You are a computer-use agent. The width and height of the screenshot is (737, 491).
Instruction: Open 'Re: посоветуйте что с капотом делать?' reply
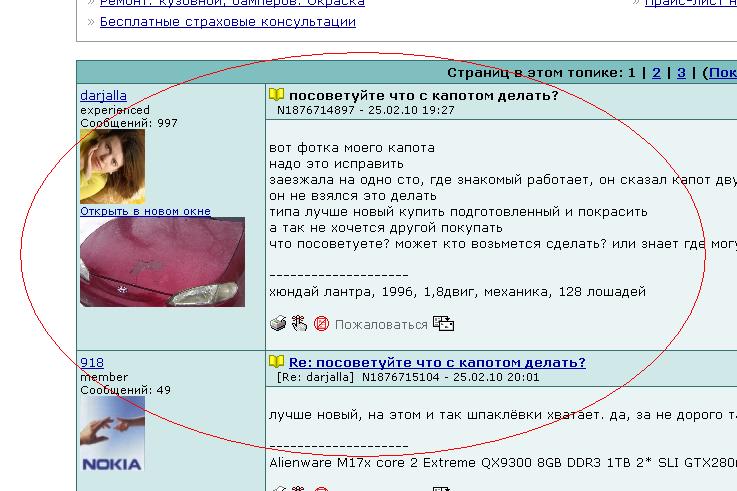pos(437,363)
